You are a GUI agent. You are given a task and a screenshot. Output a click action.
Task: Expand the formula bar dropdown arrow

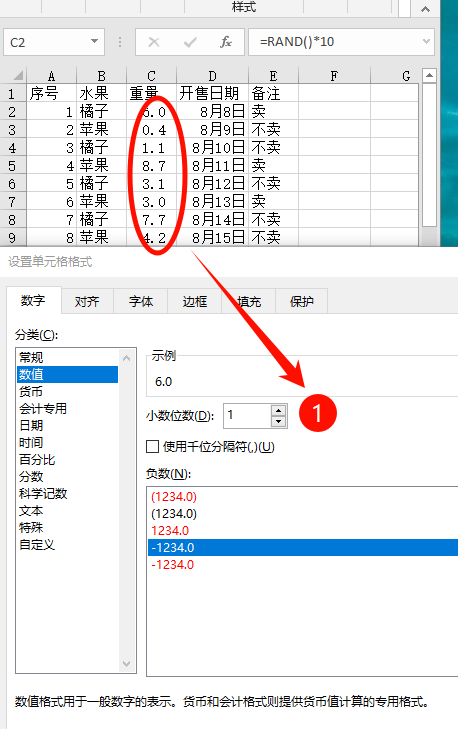click(426, 42)
